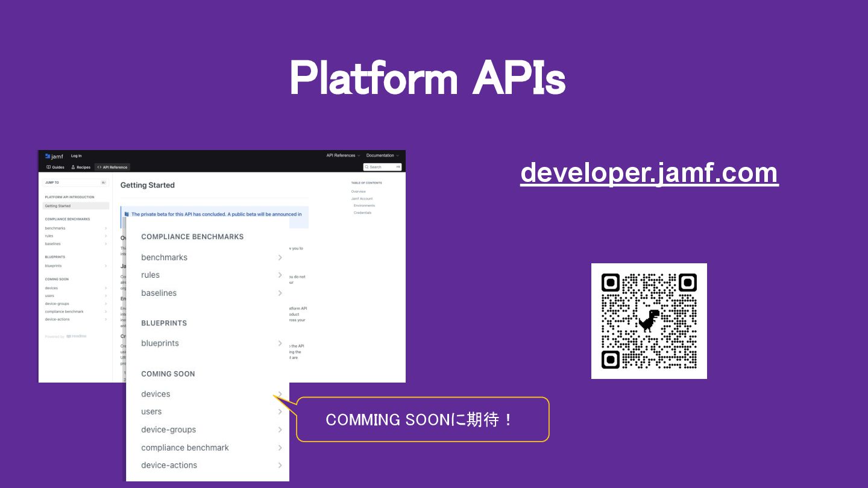Click the QR code with the dinosaur
This screenshot has width=868, height=488.
click(649, 321)
